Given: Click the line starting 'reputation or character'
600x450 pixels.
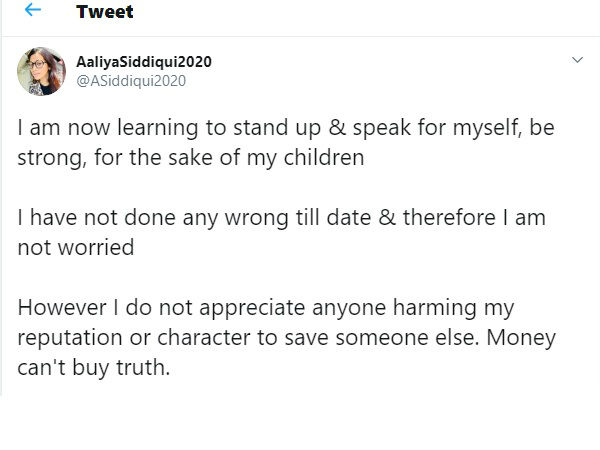Looking at the screenshot, I should click(x=287, y=338).
